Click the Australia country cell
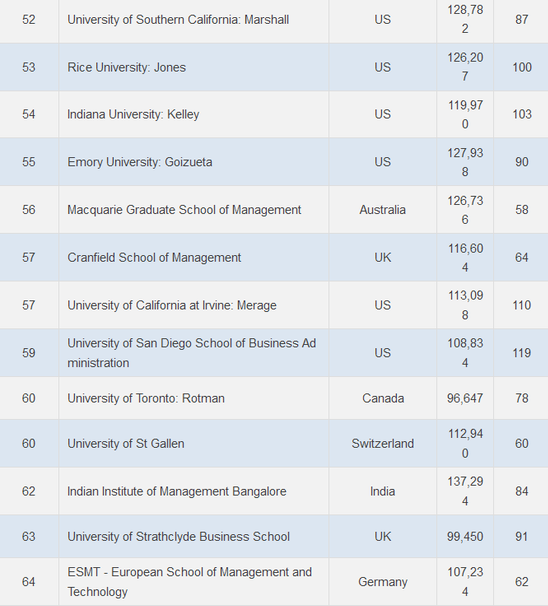548x606 pixels. (383, 210)
